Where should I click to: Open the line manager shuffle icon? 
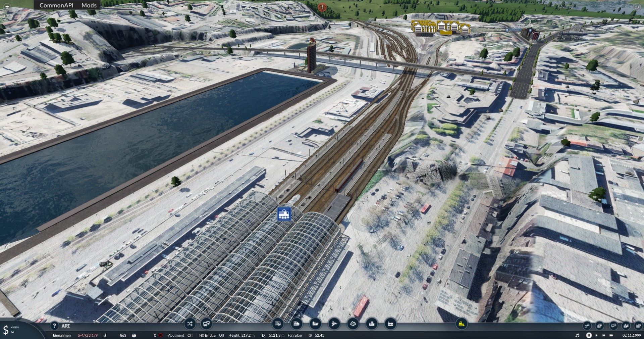click(190, 324)
